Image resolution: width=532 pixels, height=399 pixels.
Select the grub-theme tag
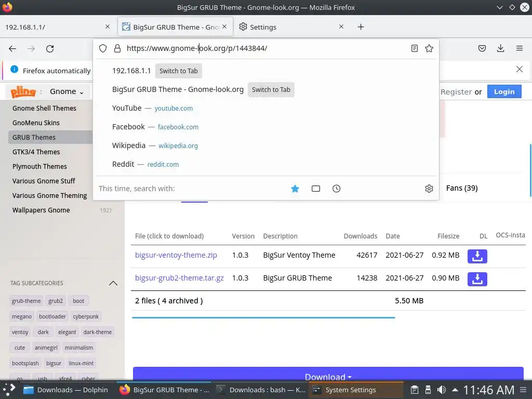(x=26, y=301)
